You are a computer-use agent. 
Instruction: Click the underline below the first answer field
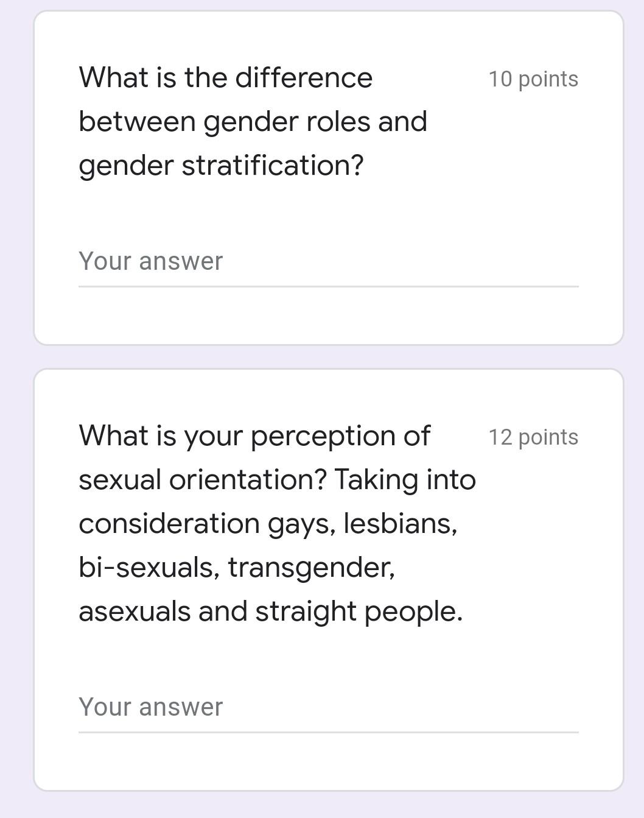pos(329,284)
